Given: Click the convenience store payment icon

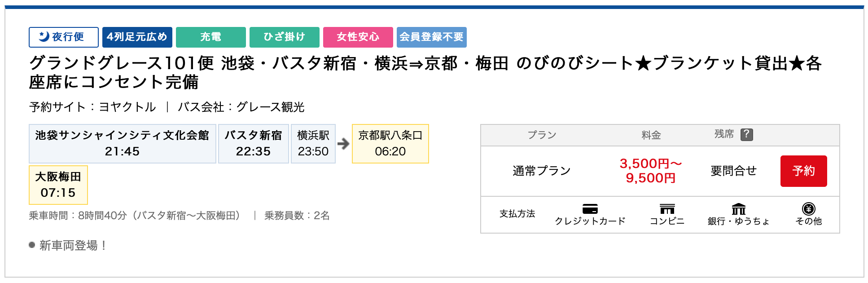Looking at the screenshot, I should coord(667,209).
